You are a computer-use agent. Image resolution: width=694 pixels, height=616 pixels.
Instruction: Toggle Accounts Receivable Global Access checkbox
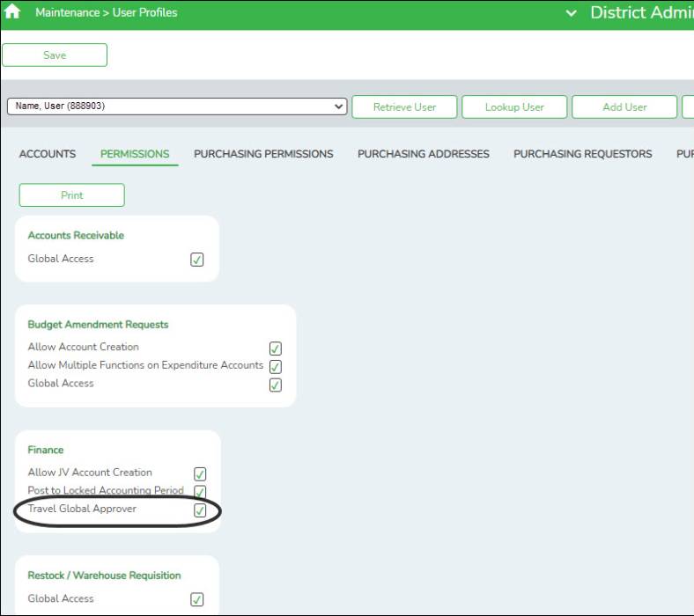[197, 260]
